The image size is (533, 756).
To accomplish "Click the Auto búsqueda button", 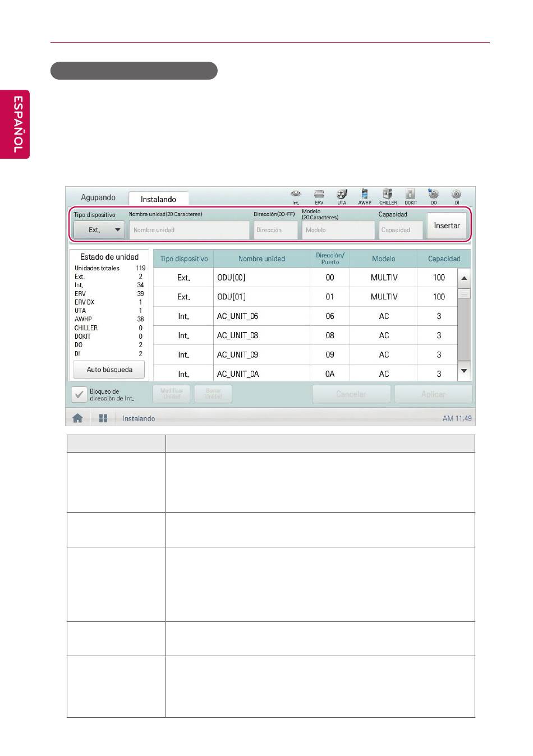I will click(x=109, y=370).
